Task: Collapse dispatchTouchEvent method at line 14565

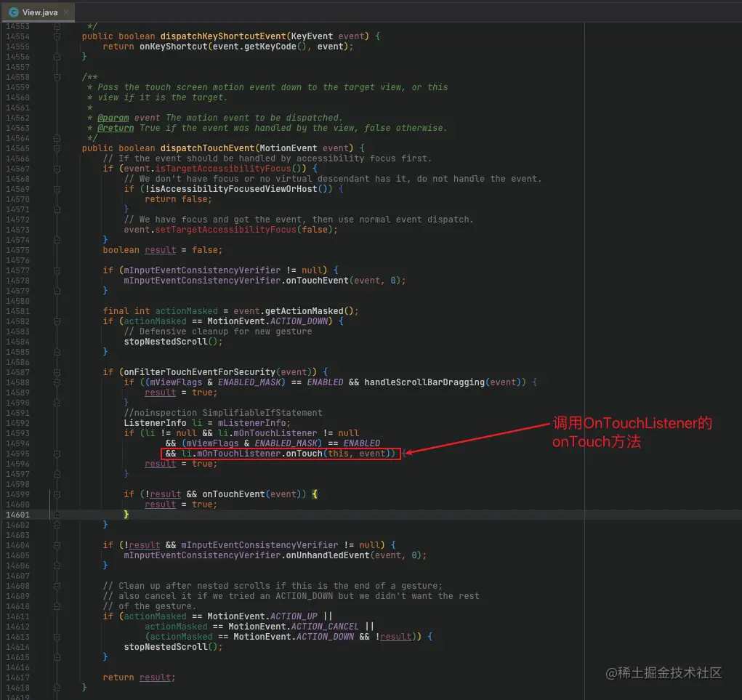Action: (57, 148)
